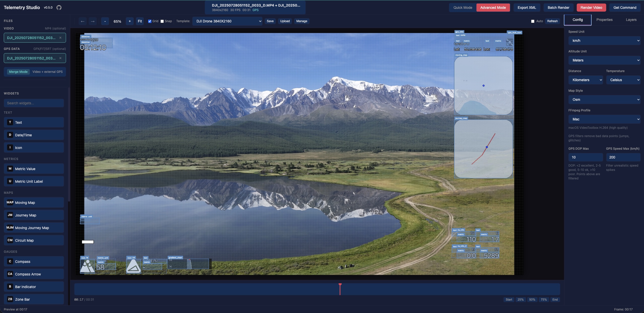
Task: Open the DJI Drone 3840X2160 template dropdown
Action: [227, 21]
